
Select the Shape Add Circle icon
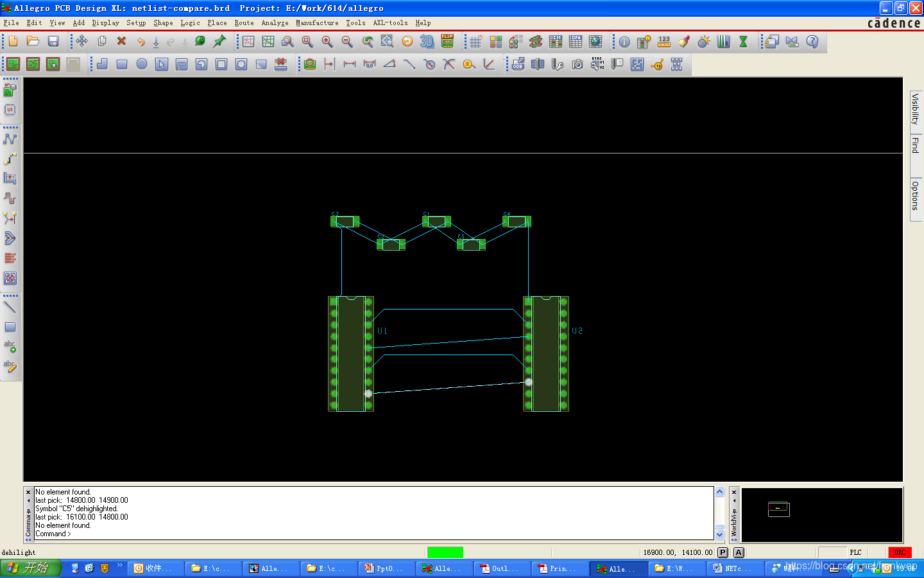click(x=142, y=64)
